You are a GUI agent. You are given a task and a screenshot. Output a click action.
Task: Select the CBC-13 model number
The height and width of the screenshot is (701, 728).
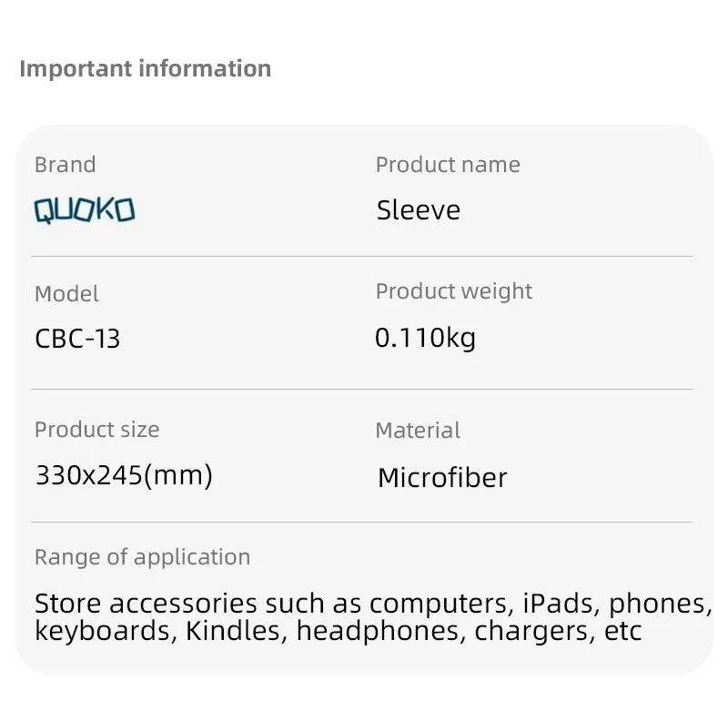tap(77, 339)
